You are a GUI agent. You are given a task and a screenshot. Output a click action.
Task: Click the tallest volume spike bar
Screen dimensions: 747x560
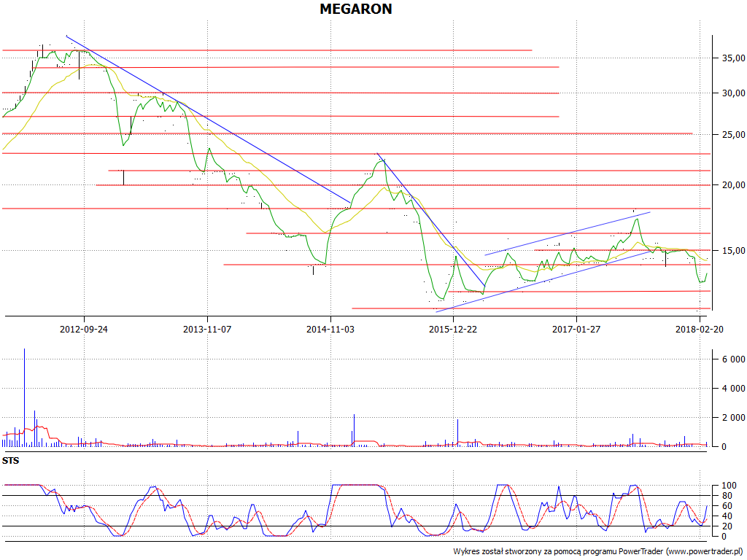24,397
